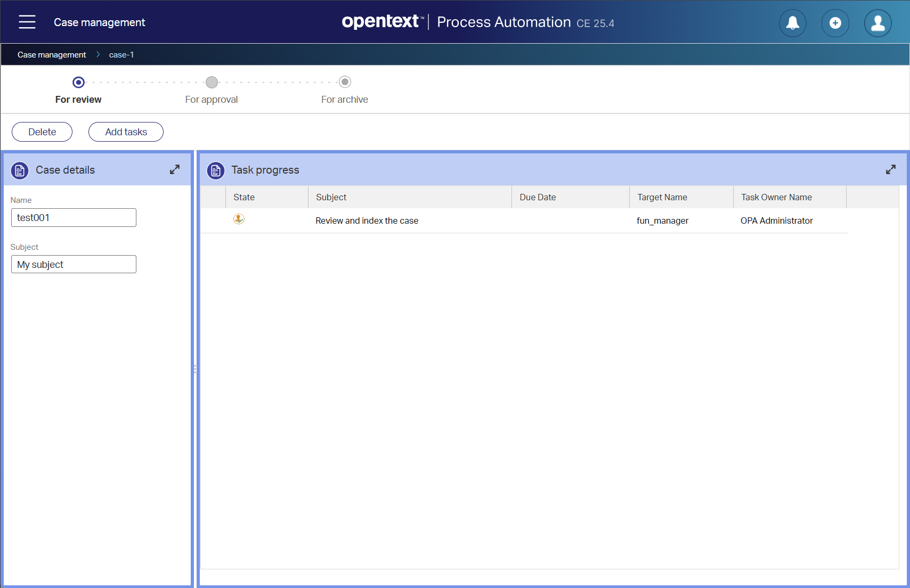This screenshot has width=910, height=588.
Task: Open the notifications bell
Action: [x=792, y=23]
